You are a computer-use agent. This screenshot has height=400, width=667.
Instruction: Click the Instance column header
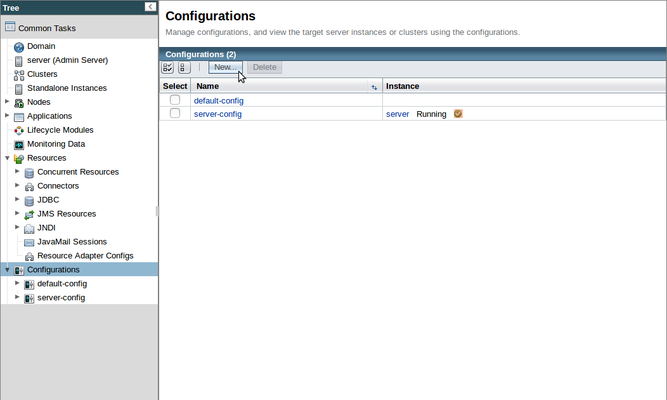click(402, 86)
